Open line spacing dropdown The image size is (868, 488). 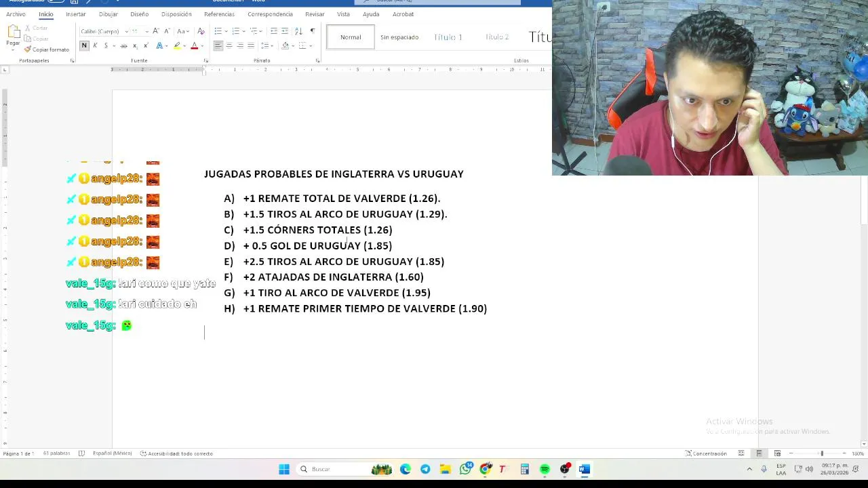267,45
